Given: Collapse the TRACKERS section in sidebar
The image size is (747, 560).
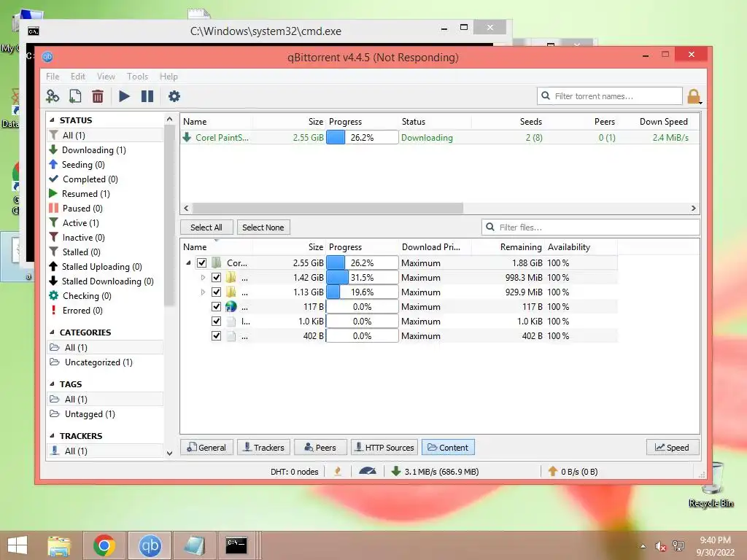Looking at the screenshot, I should tap(52, 436).
